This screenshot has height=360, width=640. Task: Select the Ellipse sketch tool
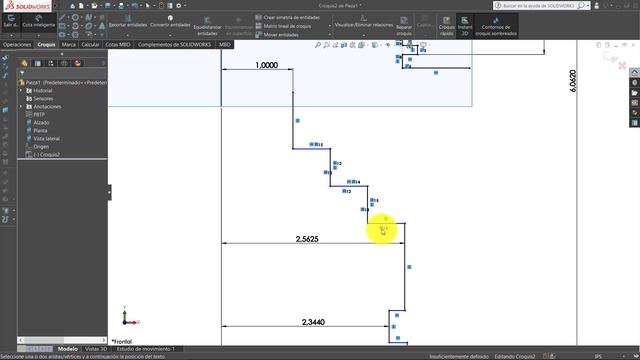pyautogui.click(x=89, y=26)
